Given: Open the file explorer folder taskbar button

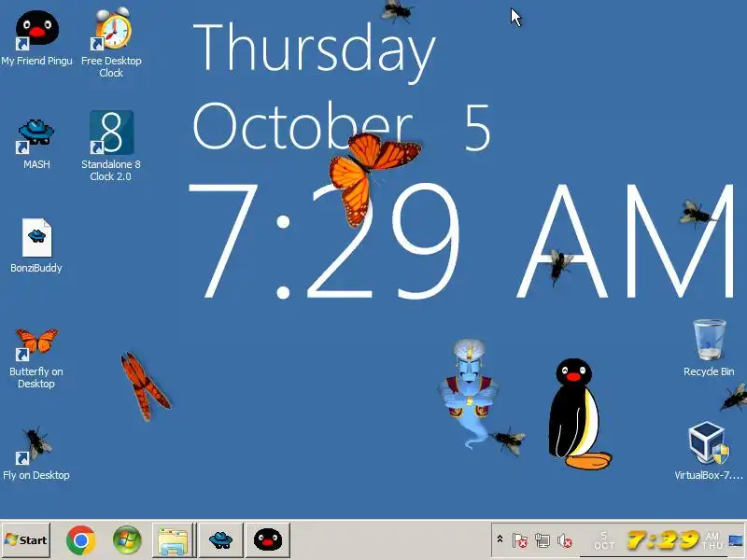Looking at the screenshot, I should 174,540.
